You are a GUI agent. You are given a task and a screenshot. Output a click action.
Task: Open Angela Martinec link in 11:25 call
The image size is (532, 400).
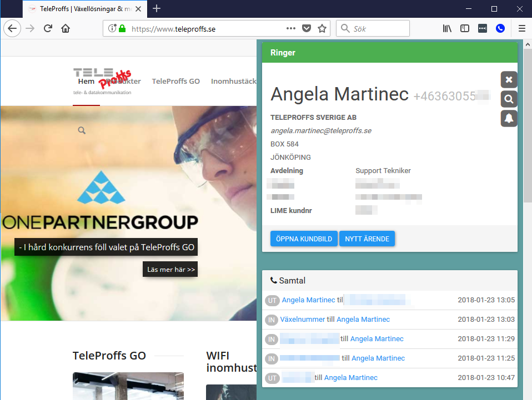click(x=378, y=358)
